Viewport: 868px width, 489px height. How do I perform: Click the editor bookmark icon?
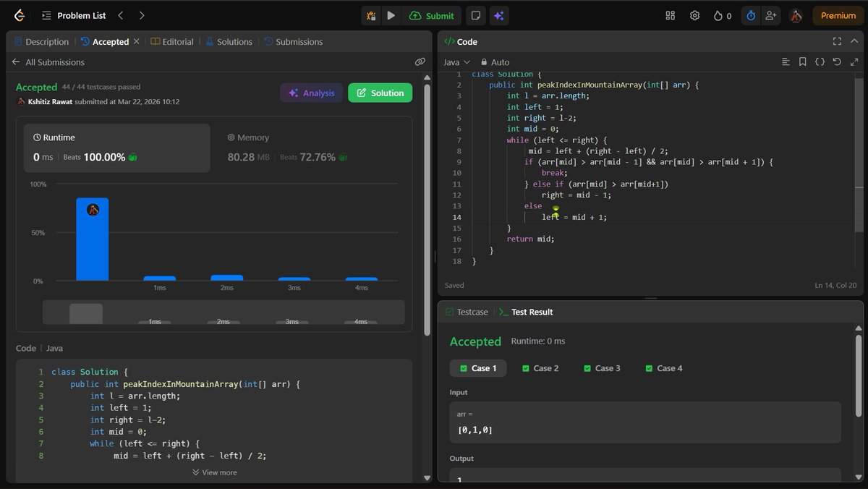coord(803,62)
